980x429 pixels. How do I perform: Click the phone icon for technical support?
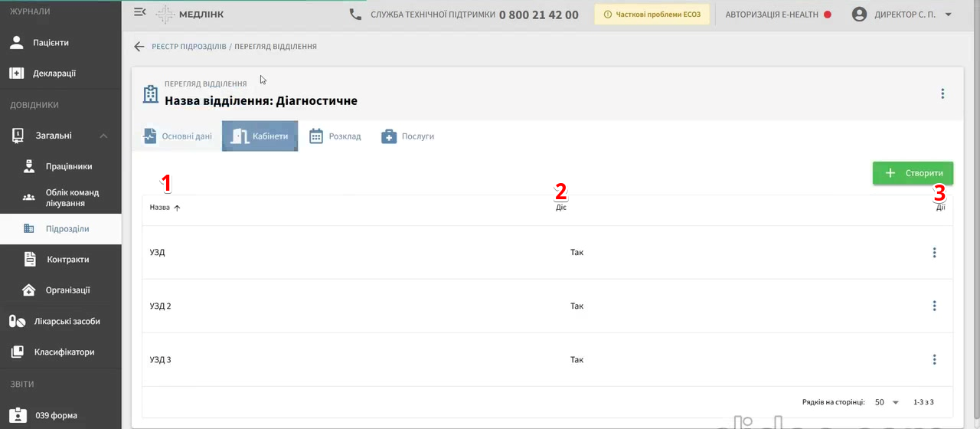355,14
